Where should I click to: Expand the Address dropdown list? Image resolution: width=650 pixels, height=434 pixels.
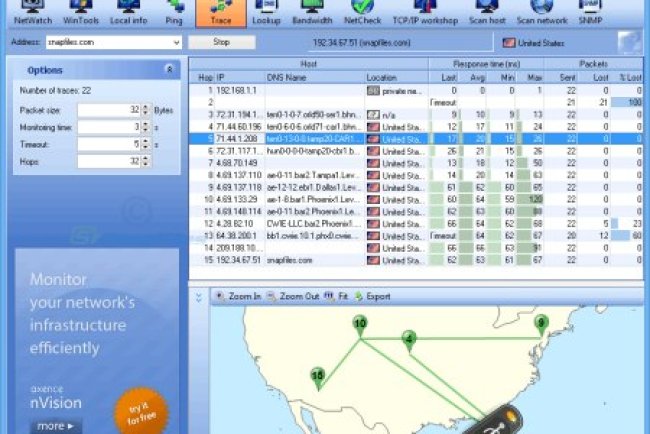pyautogui.click(x=176, y=43)
